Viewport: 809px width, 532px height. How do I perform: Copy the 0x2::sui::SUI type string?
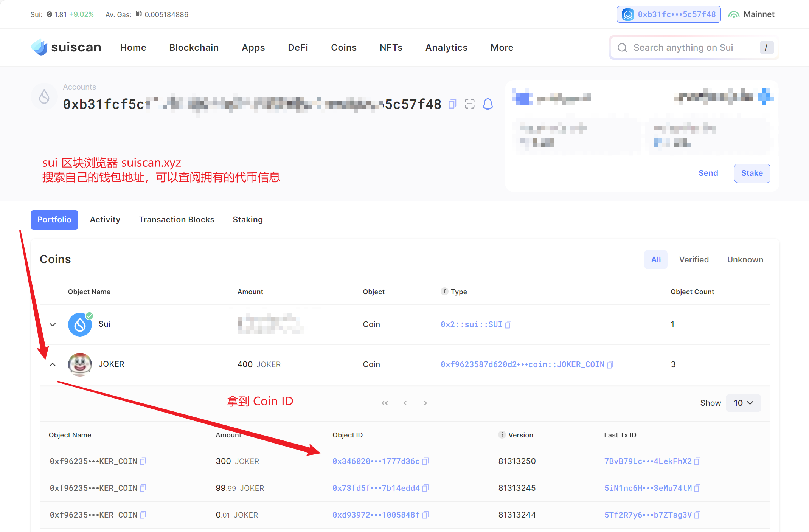pos(509,324)
